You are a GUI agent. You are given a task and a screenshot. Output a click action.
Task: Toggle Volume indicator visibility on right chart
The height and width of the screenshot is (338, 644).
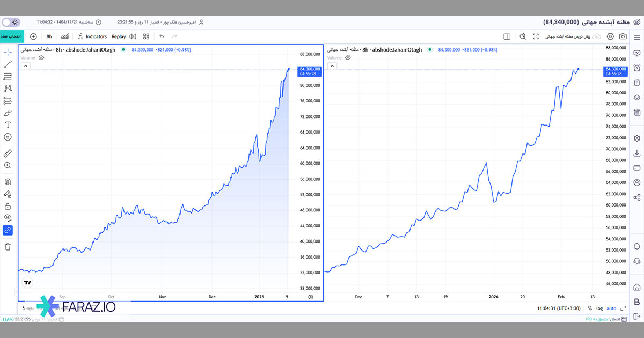point(347,57)
